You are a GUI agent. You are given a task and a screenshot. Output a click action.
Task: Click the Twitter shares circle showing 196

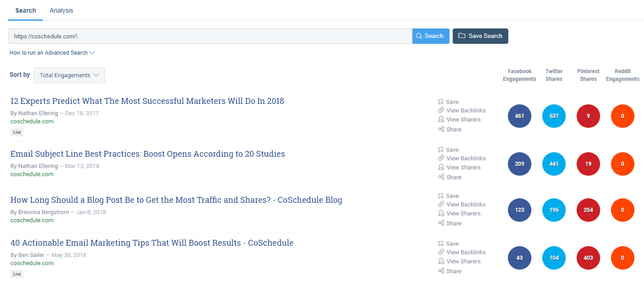[554, 210]
